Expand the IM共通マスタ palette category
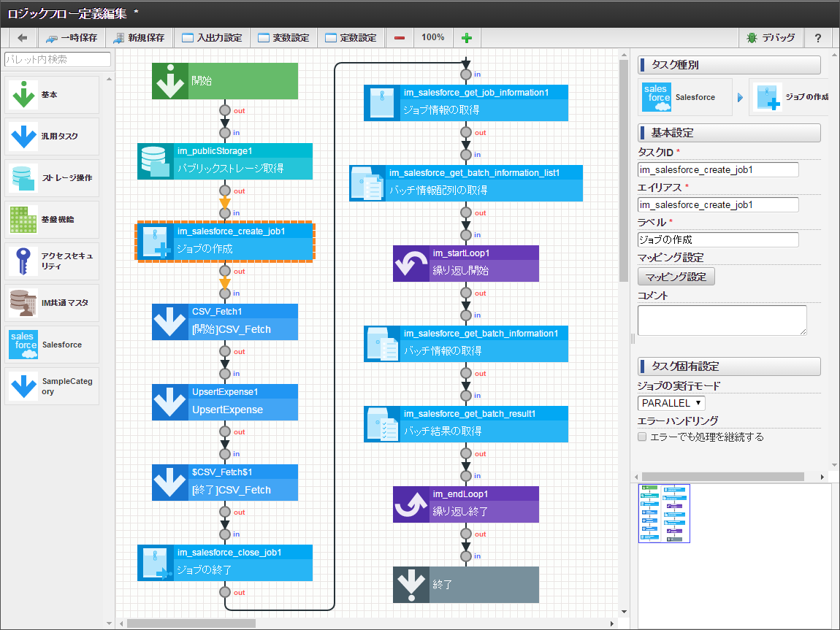This screenshot has width=840, height=630. coord(52,303)
